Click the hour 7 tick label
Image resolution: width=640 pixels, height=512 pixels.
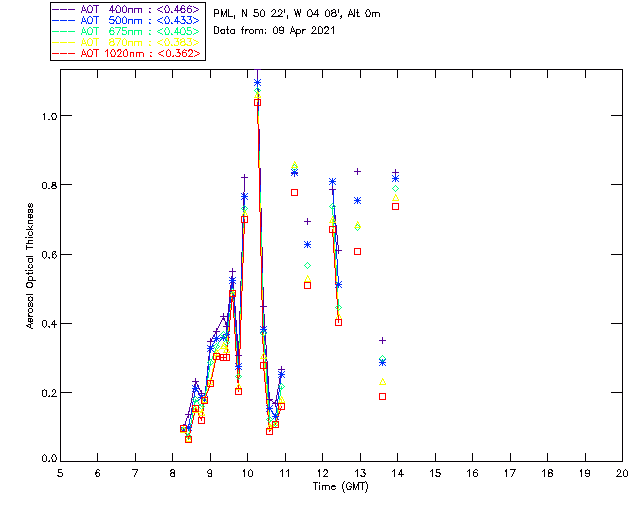click(x=135, y=473)
